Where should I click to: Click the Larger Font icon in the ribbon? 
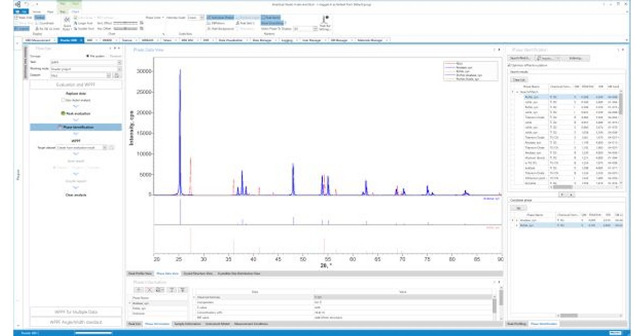76,22
